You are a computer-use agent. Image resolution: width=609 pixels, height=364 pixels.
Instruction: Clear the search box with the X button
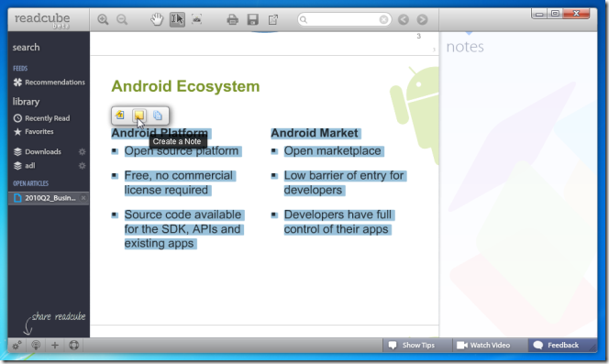(383, 19)
